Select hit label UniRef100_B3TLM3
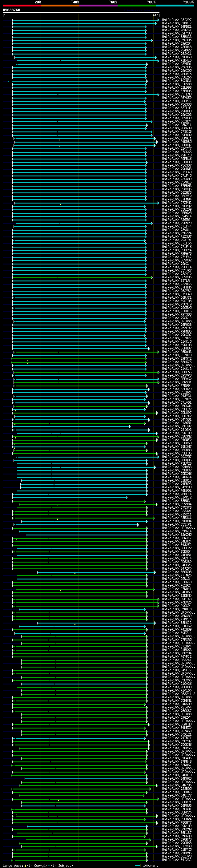 click(176, 94)
